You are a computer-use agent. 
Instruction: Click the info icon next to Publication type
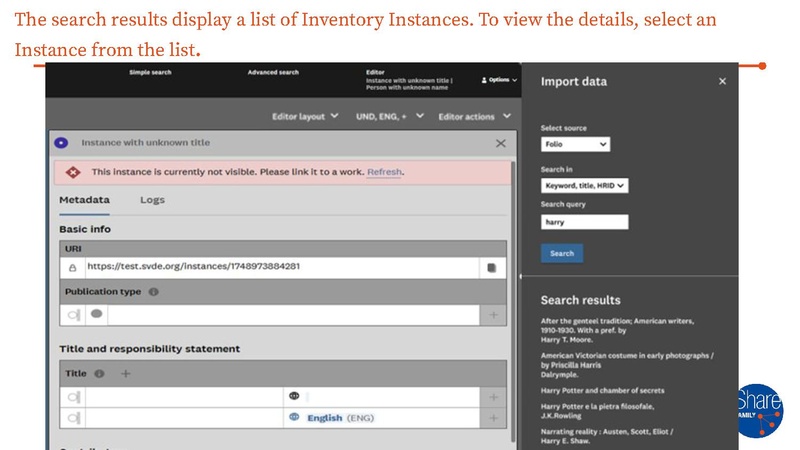(x=154, y=292)
